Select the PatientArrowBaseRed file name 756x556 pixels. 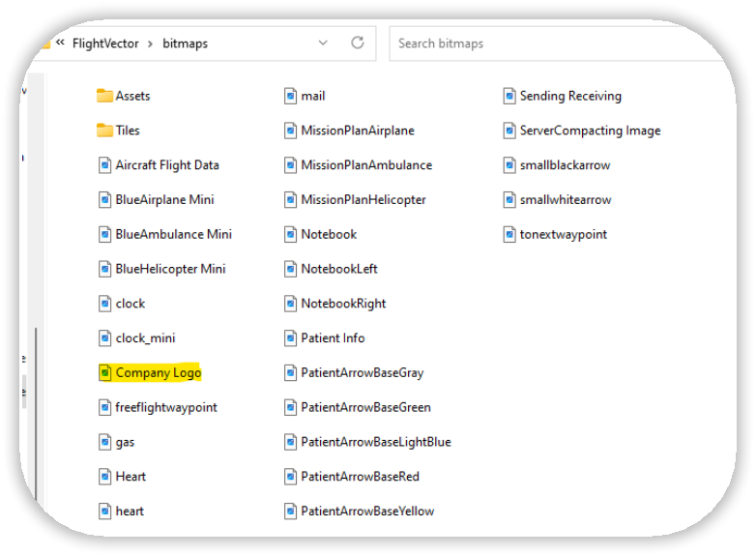tap(360, 477)
